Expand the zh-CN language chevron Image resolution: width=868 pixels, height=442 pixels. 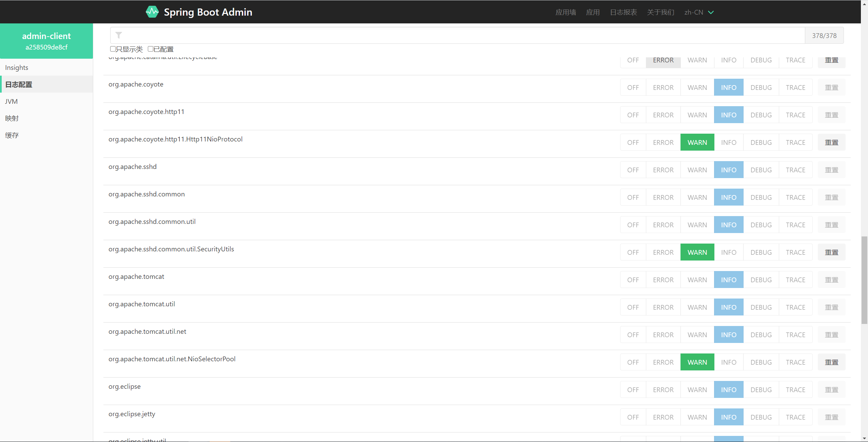pos(711,13)
